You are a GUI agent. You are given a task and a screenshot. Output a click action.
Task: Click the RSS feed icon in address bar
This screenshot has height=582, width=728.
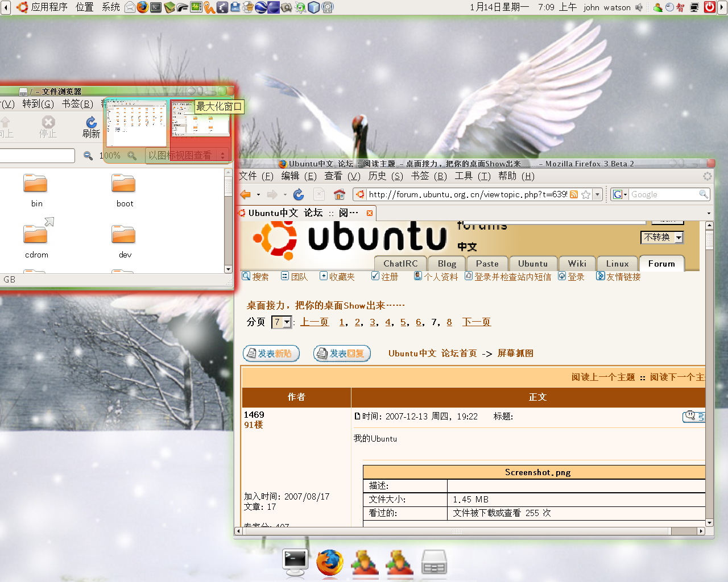point(574,194)
